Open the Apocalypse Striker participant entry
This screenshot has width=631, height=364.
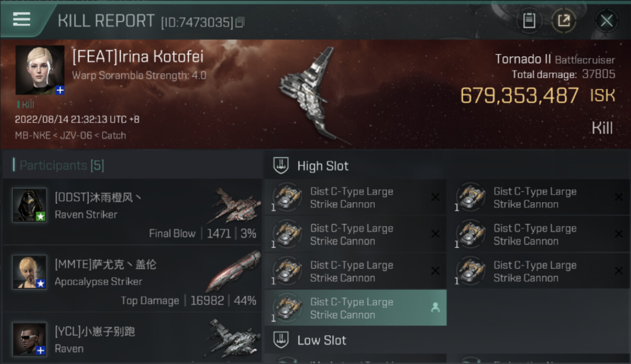click(x=132, y=279)
